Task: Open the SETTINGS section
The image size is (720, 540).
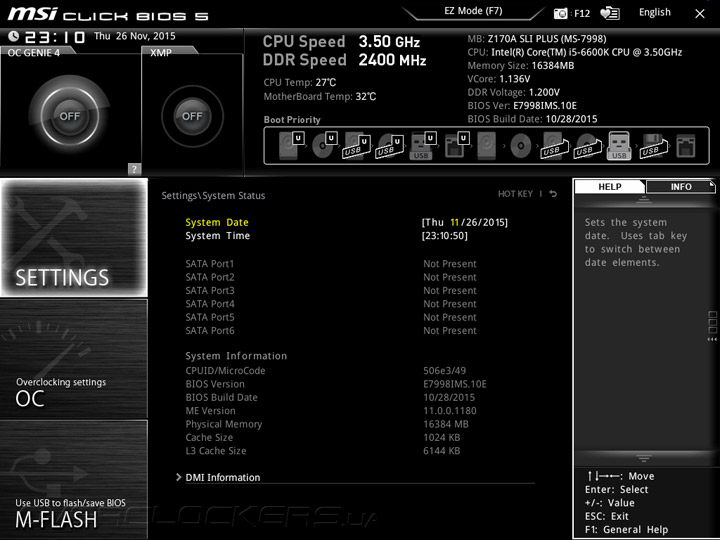Action: click(74, 237)
